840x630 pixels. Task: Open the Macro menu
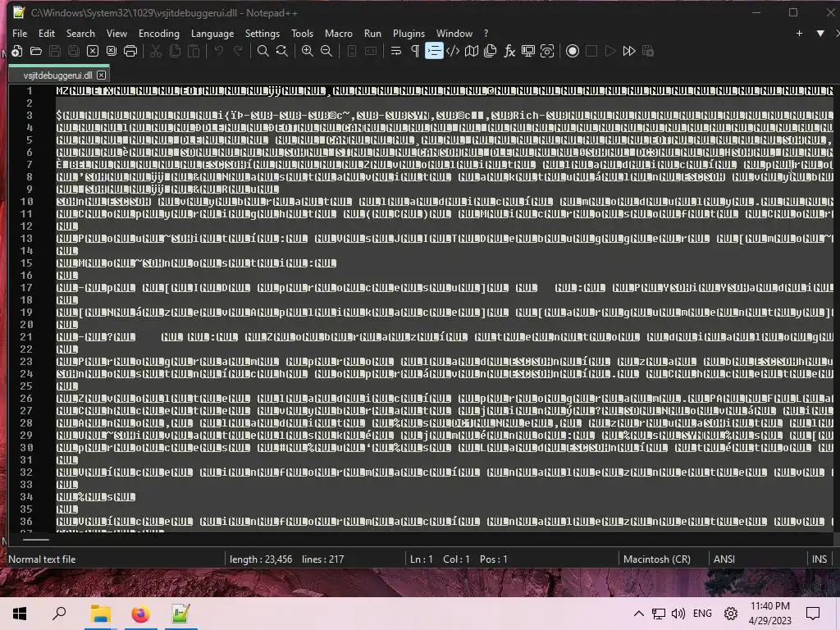339,33
